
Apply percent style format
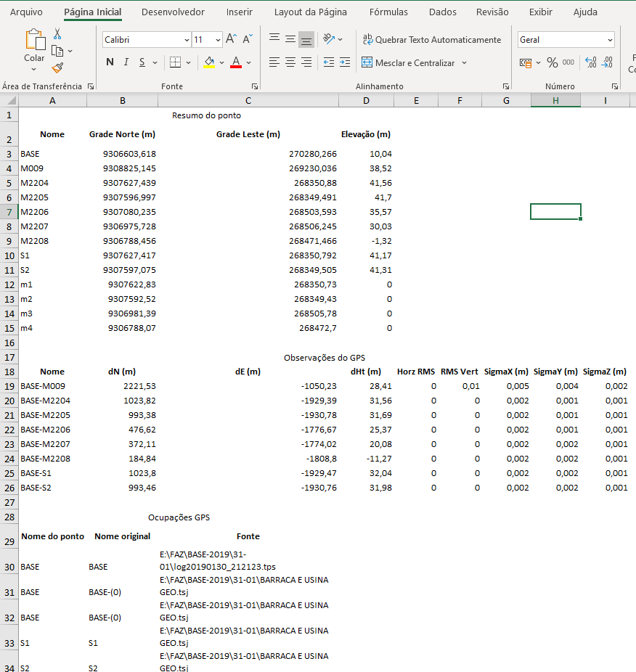coord(553,63)
